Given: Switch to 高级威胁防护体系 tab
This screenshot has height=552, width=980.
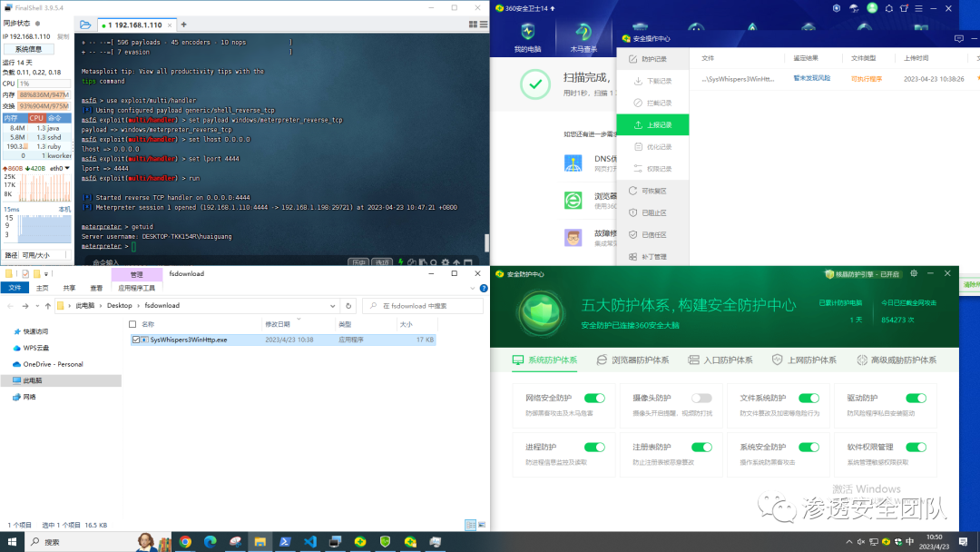Looking at the screenshot, I should tap(897, 360).
